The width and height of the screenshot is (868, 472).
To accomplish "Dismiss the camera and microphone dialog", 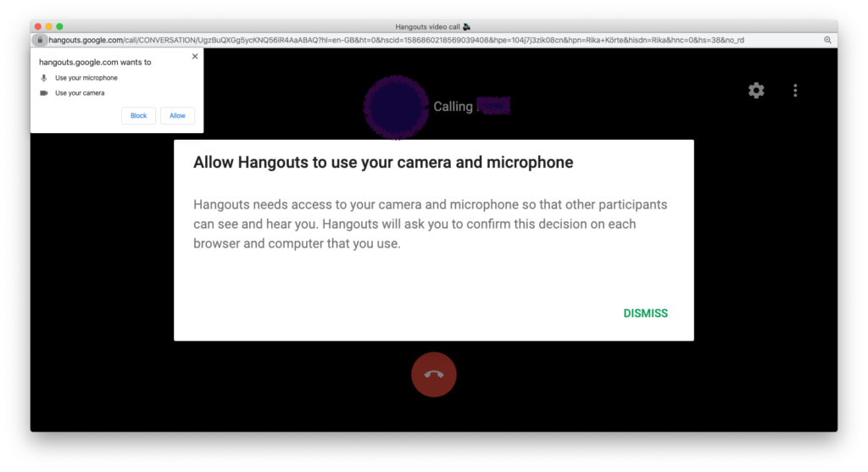I will coord(645,314).
